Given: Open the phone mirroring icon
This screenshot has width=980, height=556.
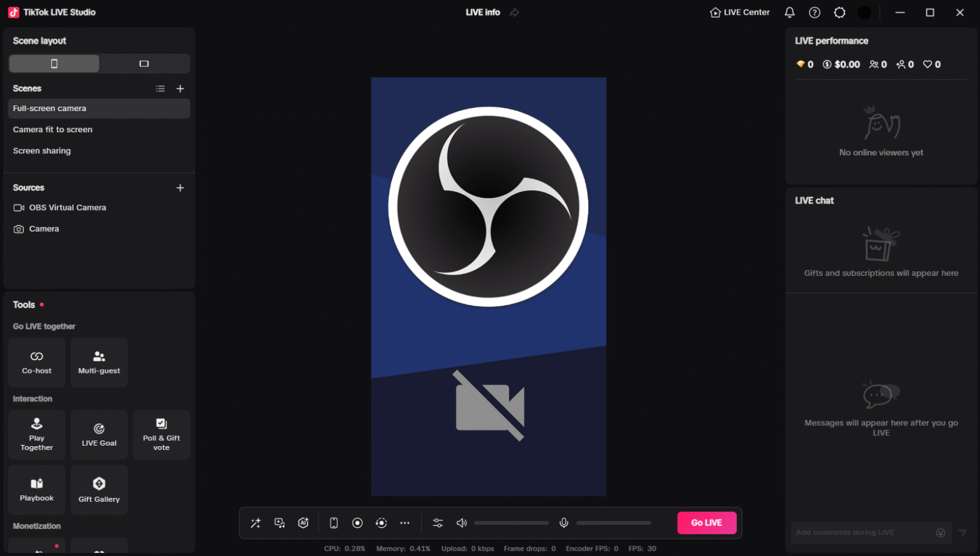Looking at the screenshot, I should [x=333, y=522].
